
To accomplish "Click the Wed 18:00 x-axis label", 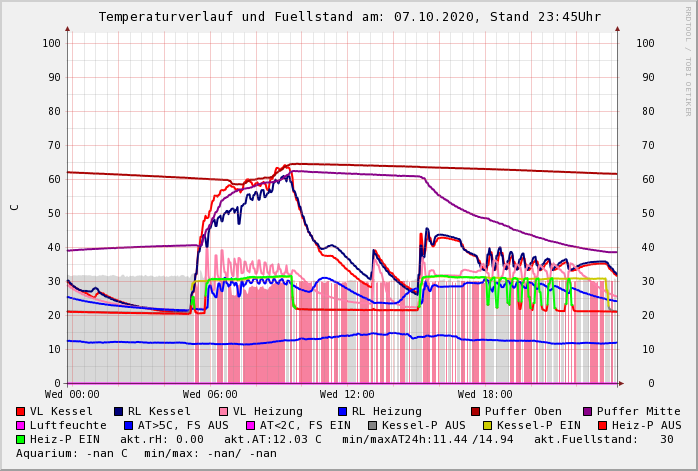I will pos(485,395).
